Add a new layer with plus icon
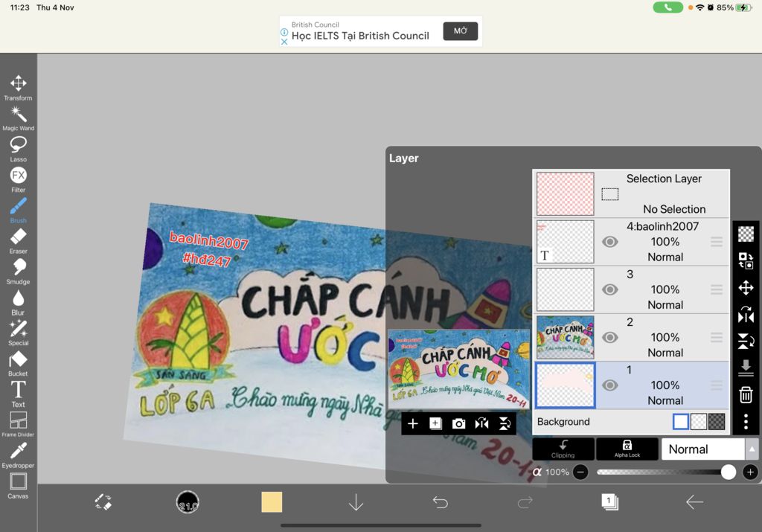The image size is (762, 532). [x=412, y=423]
